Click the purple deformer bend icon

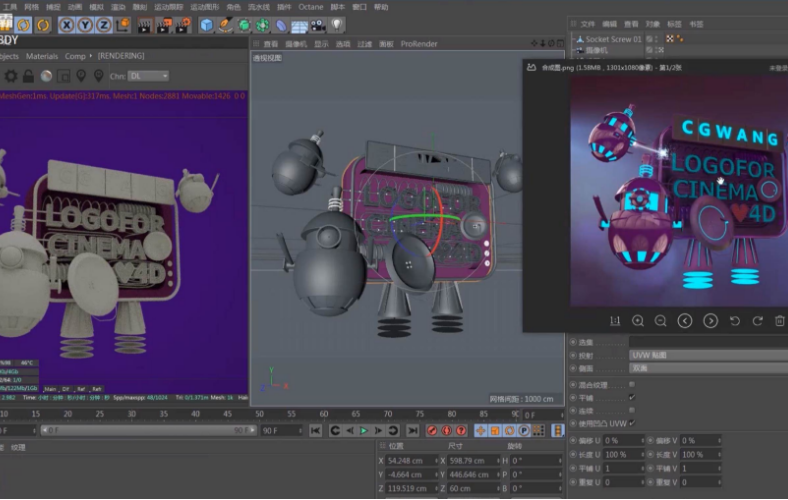281,25
